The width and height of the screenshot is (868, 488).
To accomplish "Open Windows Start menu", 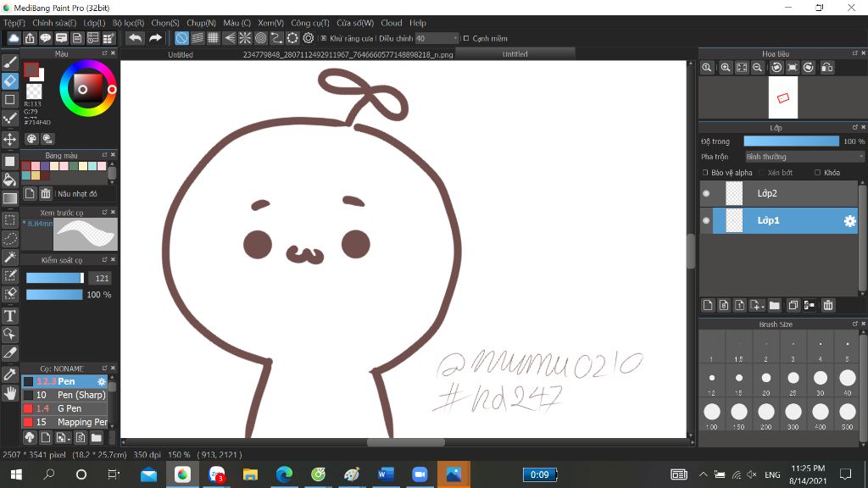I will tap(16, 474).
